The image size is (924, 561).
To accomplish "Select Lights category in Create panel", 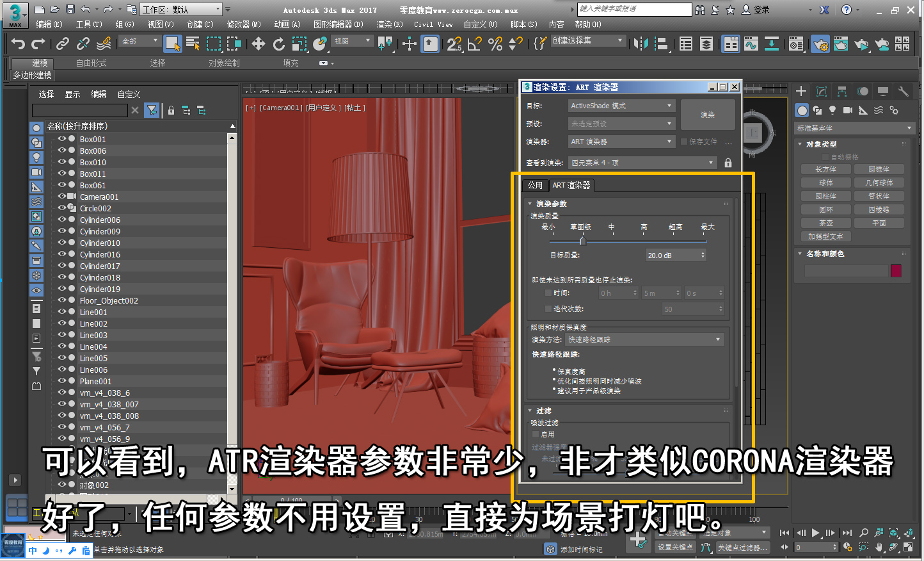I will tap(832, 110).
